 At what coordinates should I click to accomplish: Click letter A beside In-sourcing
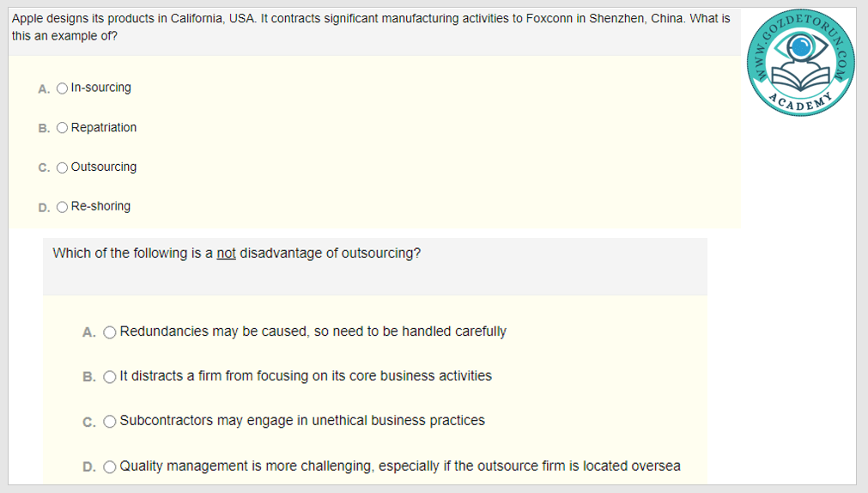[x=43, y=88]
